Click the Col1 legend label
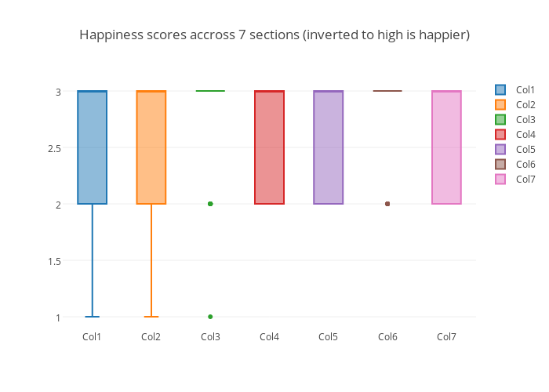The image size is (549, 392). pos(525,89)
